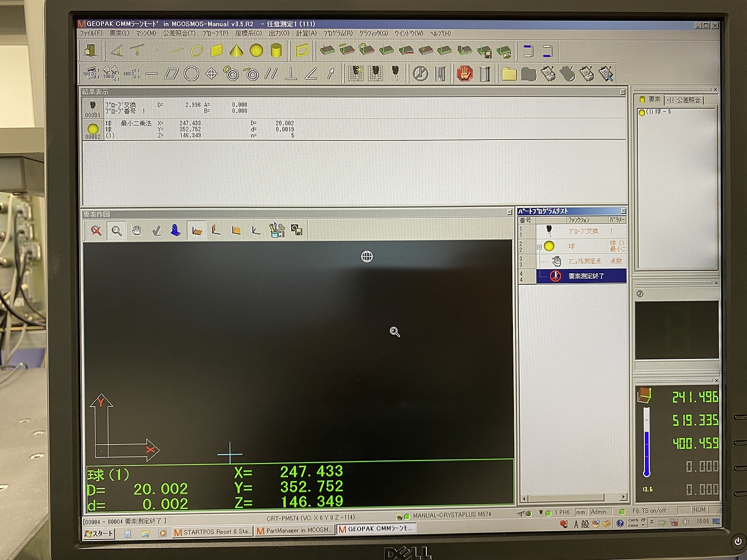This screenshot has height=560, width=747.
Task: Click the parallelogram flatness tolerance icon
Action: [171, 74]
